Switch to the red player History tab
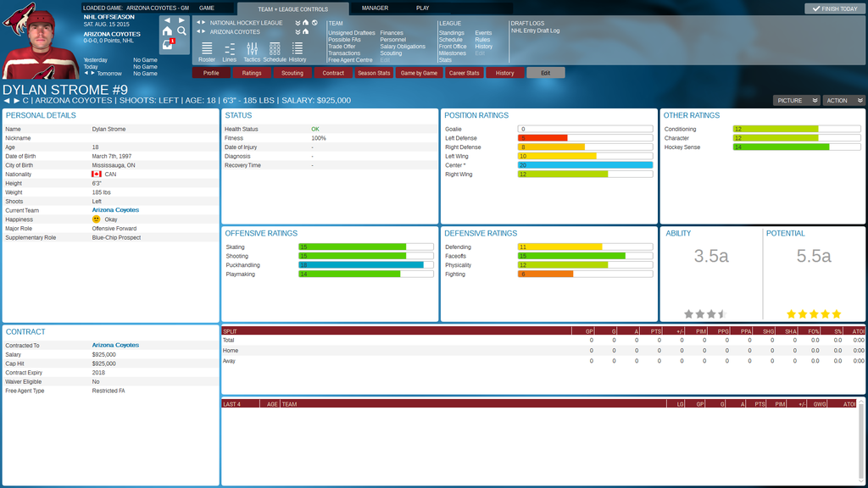 tap(505, 73)
